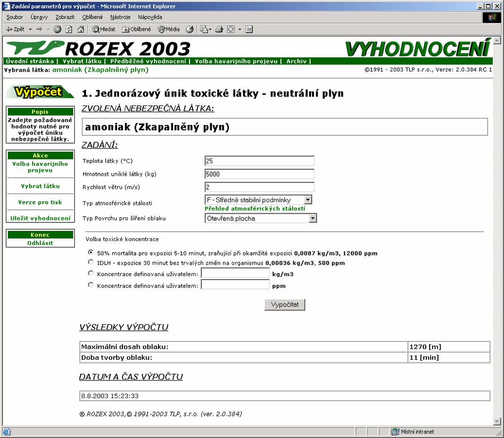Screen dimensions: 504x438
Task: Click the Vypočítat button
Action: [x=285, y=305]
